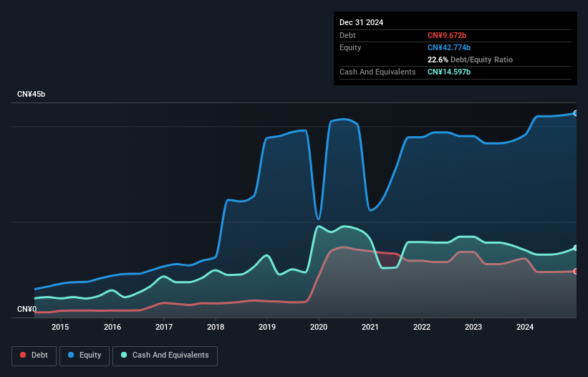This screenshot has width=588, height=377.
Task: Click the 2023 x-axis label
Action: click(473, 327)
